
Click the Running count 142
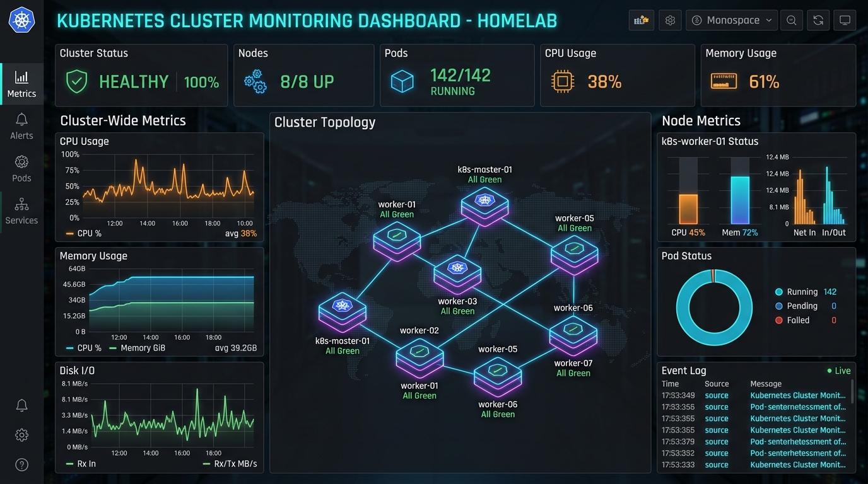tap(830, 292)
